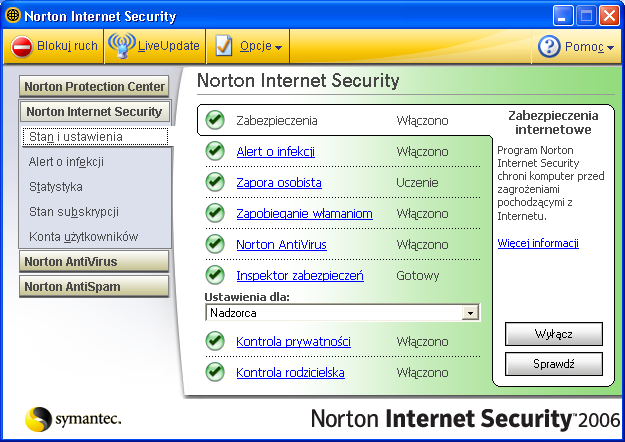Click the Opcje checklist icon
This screenshot has height=442, width=625.
click(x=224, y=45)
